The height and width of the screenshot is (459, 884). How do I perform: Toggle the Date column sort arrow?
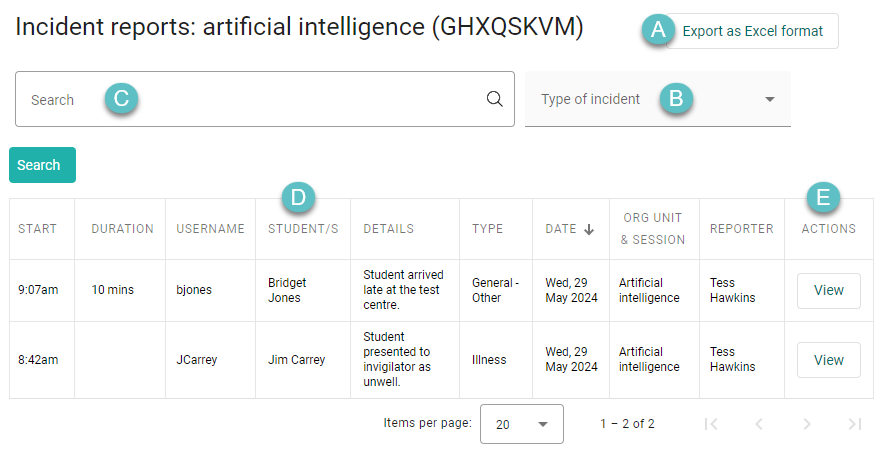click(589, 229)
